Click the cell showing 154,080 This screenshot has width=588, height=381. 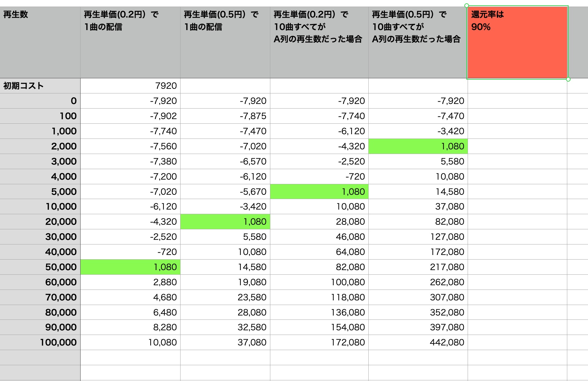[x=319, y=327]
